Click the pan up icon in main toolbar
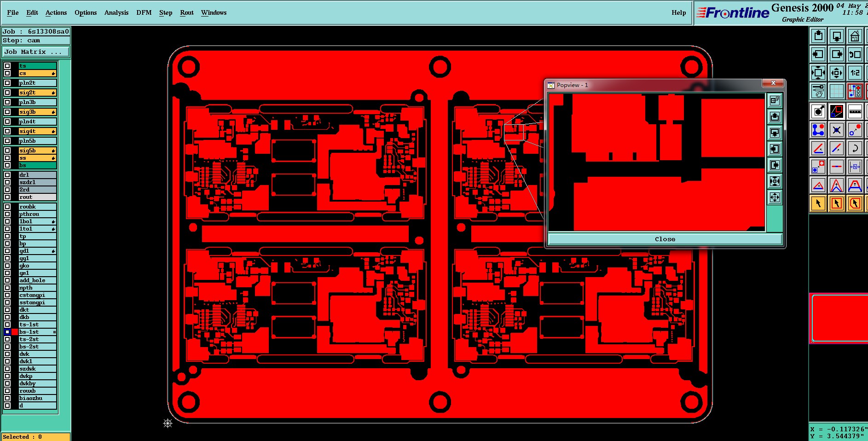This screenshot has width=868, height=441. (818, 36)
